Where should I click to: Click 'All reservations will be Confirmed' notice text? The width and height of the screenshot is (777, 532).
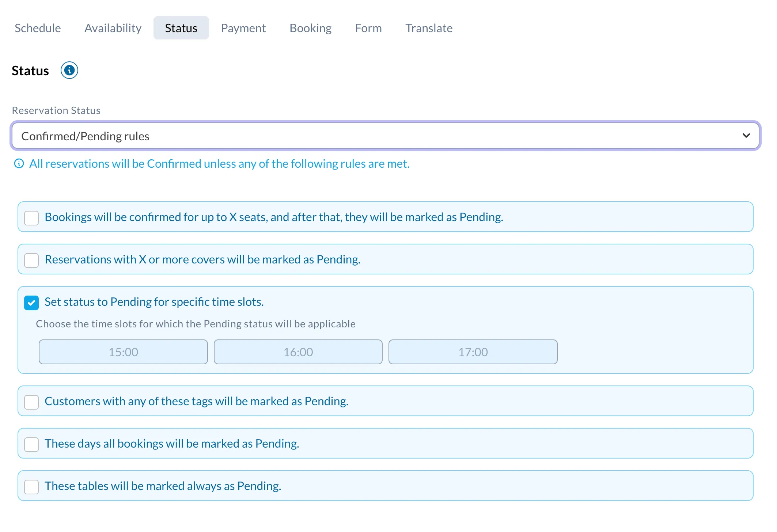click(x=219, y=164)
